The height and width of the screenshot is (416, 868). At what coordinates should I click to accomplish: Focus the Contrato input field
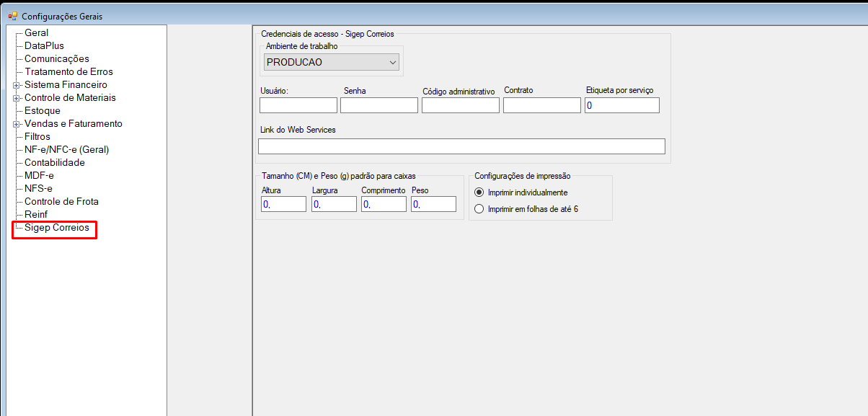coord(542,105)
